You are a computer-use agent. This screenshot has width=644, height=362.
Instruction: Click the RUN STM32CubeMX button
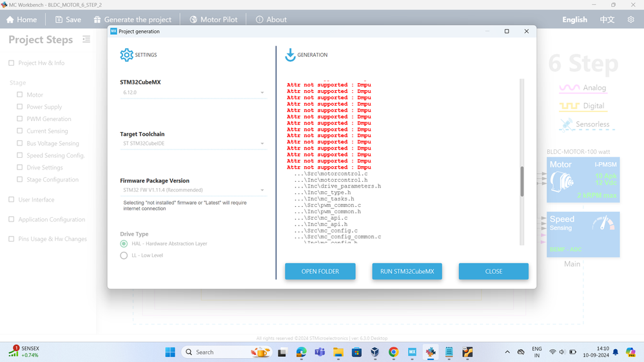point(407,271)
